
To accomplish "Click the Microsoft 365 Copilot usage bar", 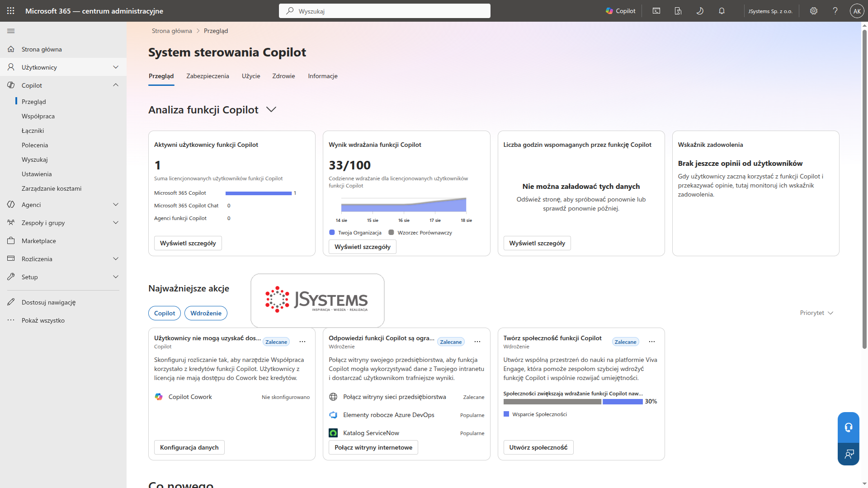I will click(259, 193).
